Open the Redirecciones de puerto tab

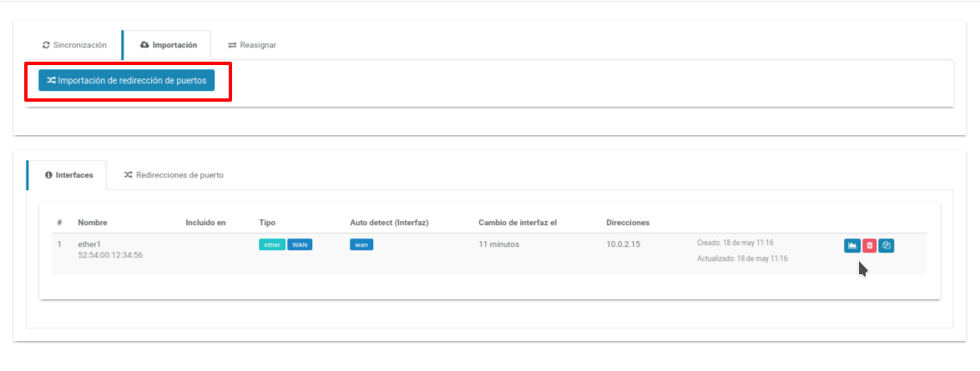pyautogui.click(x=174, y=175)
